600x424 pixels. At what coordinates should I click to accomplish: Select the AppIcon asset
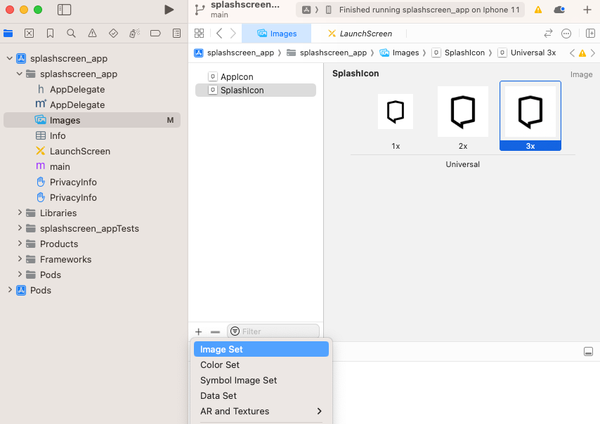[236, 76]
